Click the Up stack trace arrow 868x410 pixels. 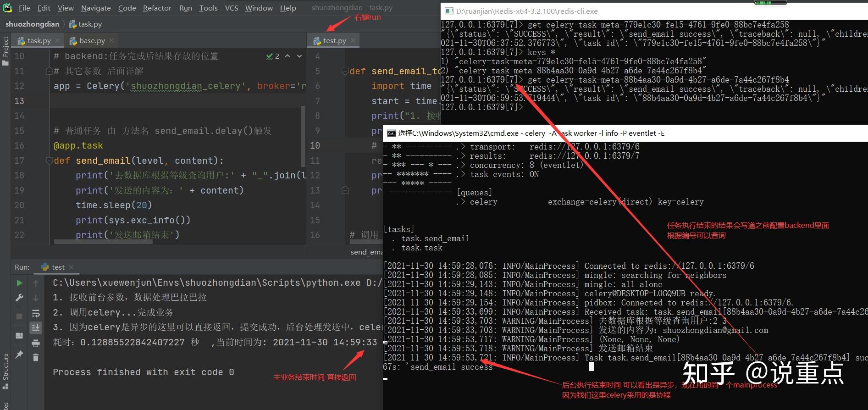[36, 283]
